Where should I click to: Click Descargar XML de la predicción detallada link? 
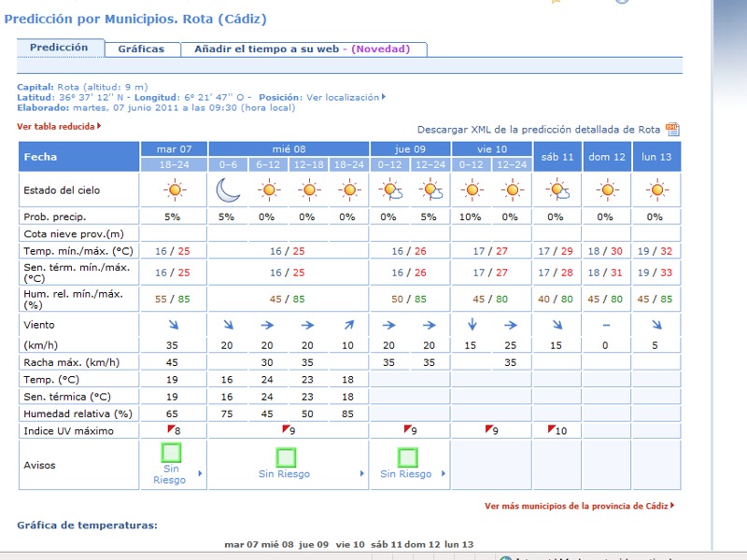point(539,130)
